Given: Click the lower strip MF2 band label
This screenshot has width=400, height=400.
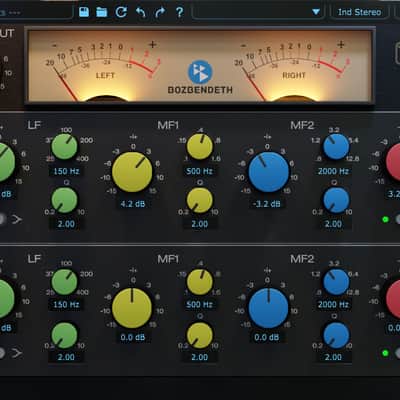Looking at the screenshot, I should [x=302, y=259].
